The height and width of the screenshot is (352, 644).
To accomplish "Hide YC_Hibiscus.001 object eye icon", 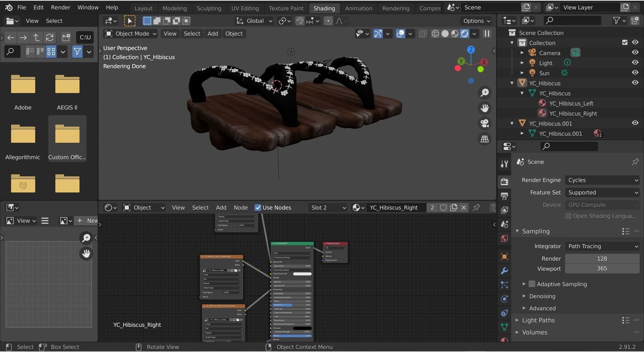I will [x=635, y=123].
